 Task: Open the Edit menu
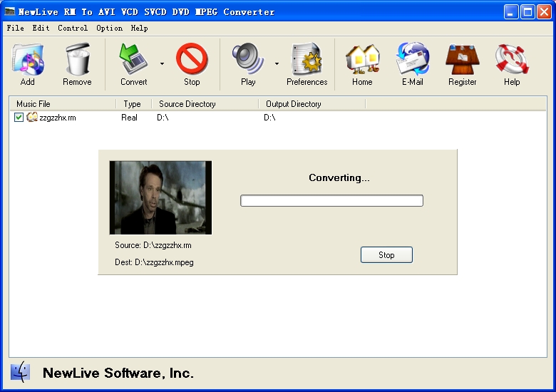click(41, 28)
